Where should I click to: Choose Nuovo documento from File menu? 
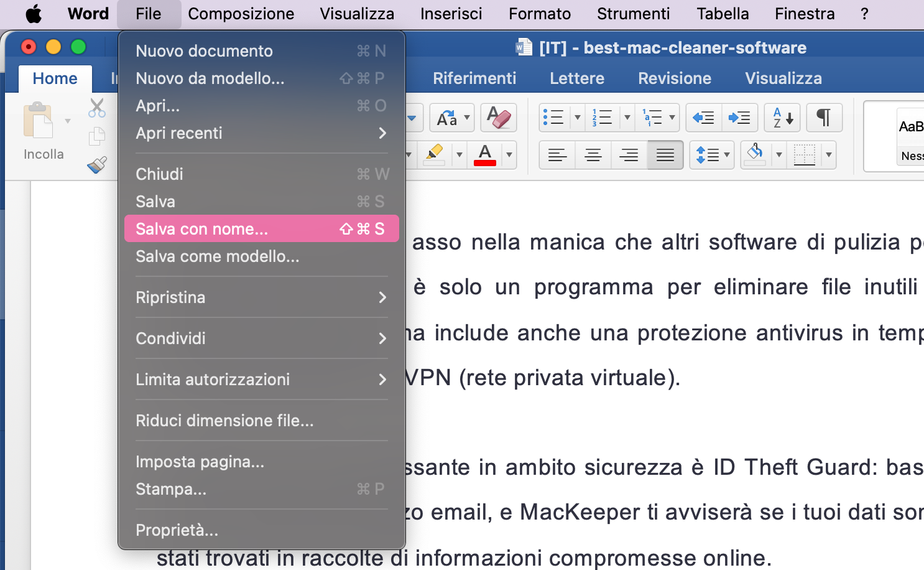tap(261, 51)
